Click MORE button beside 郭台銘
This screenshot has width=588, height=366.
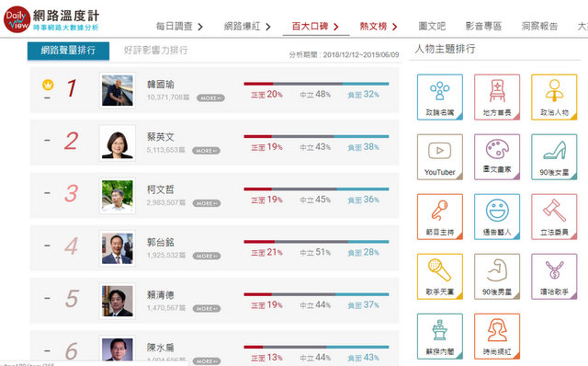[x=207, y=256]
